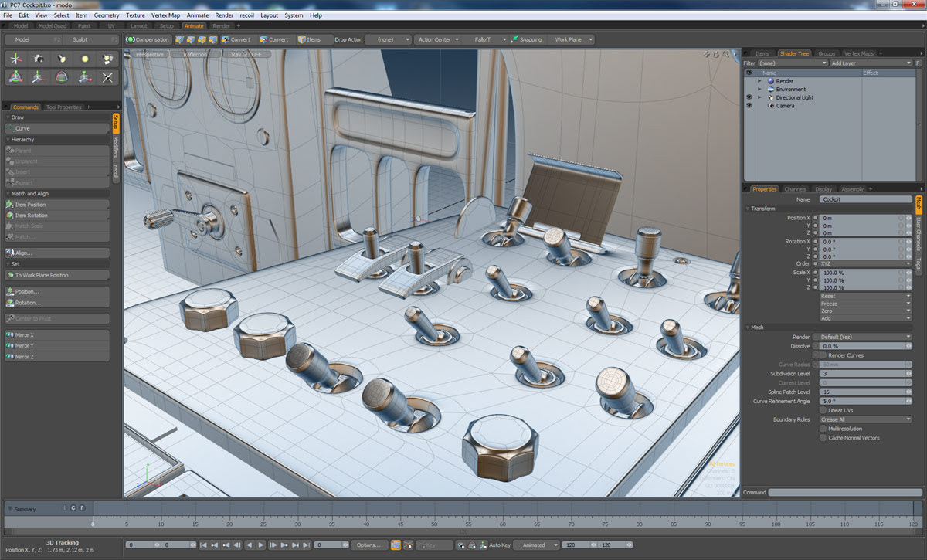This screenshot has width=927, height=560.
Task: Click the viewport rotate icon
Action: 716,54
